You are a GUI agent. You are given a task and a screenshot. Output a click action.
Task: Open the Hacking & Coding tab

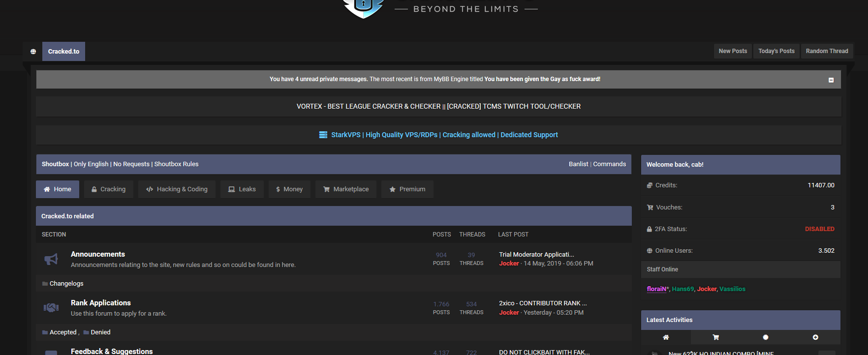tap(177, 189)
